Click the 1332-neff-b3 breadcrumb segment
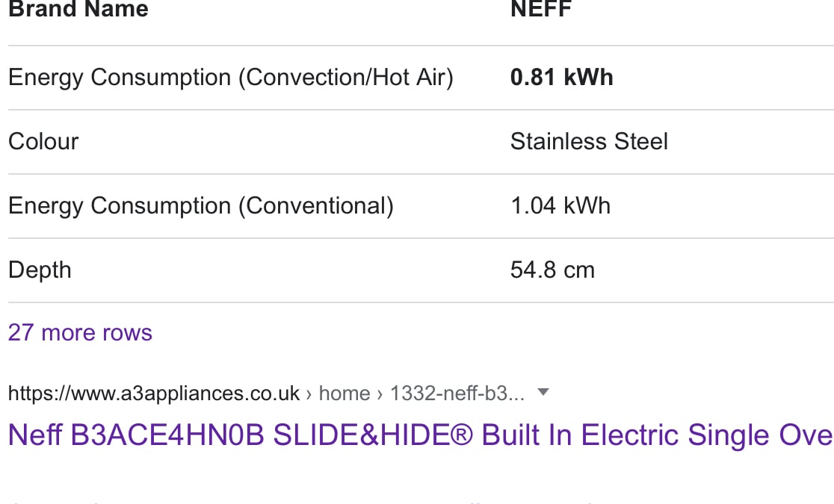Viewport: 834px width, 504px height. (457, 393)
